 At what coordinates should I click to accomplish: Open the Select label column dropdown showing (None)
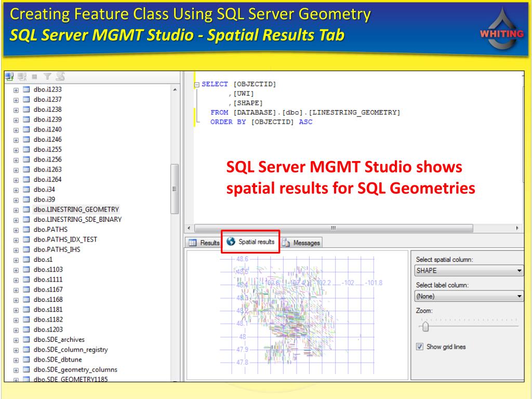click(469, 296)
